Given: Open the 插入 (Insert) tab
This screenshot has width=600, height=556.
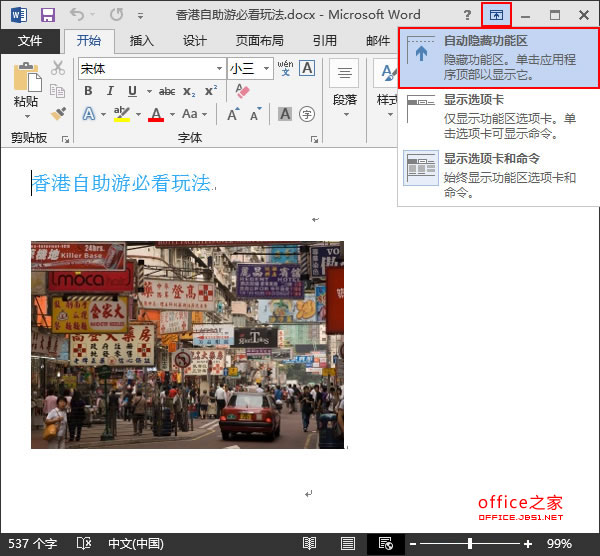Looking at the screenshot, I should [141, 41].
